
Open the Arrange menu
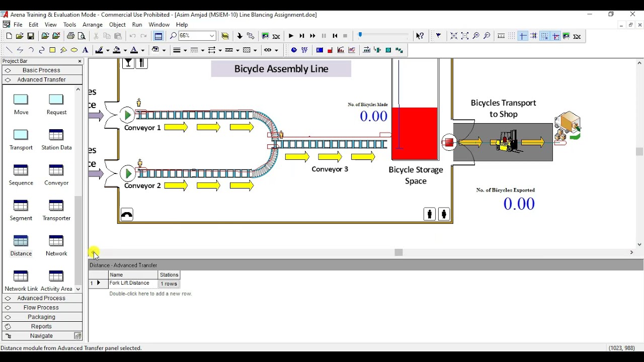pyautogui.click(x=93, y=25)
